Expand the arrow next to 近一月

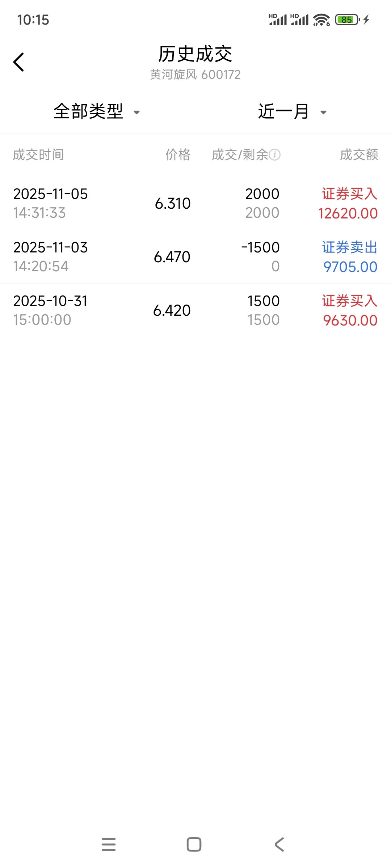click(x=324, y=112)
